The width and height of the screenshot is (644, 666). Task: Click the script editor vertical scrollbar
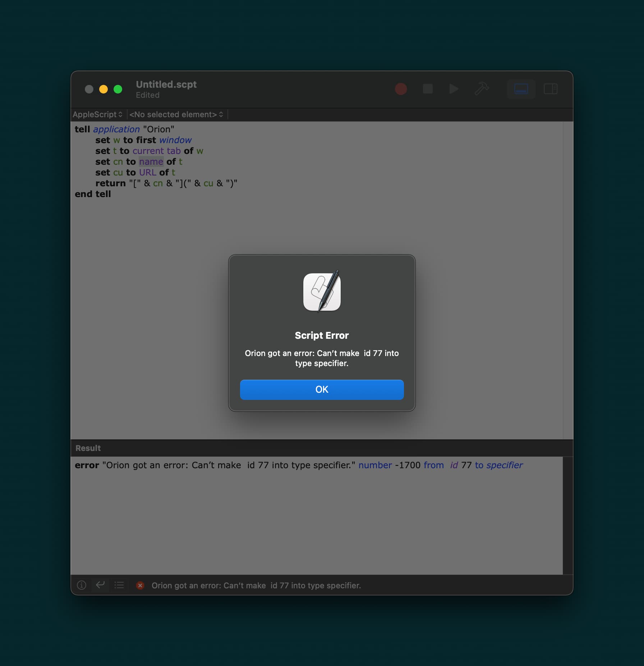(x=567, y=280)
